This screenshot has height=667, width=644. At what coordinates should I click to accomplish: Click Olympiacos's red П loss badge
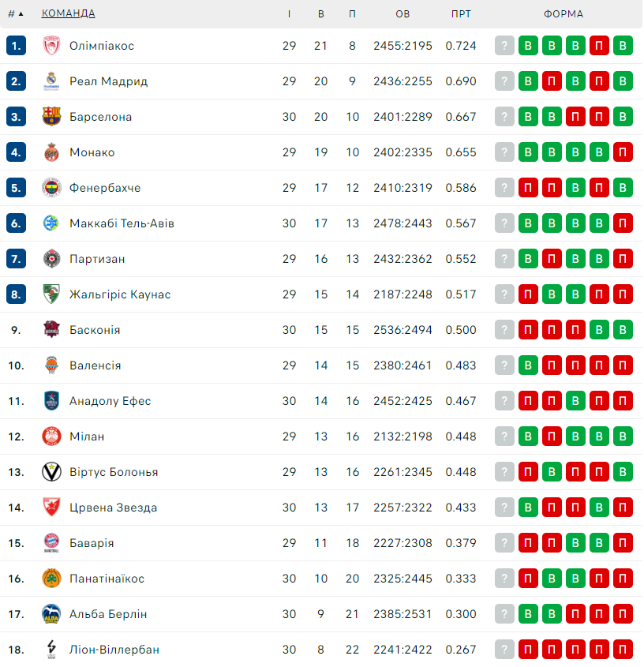[599, 46]
